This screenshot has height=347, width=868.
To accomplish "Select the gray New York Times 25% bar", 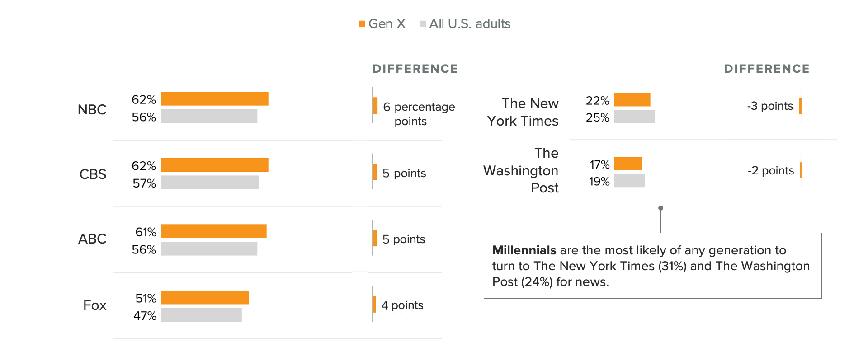I will pos(634,117).
